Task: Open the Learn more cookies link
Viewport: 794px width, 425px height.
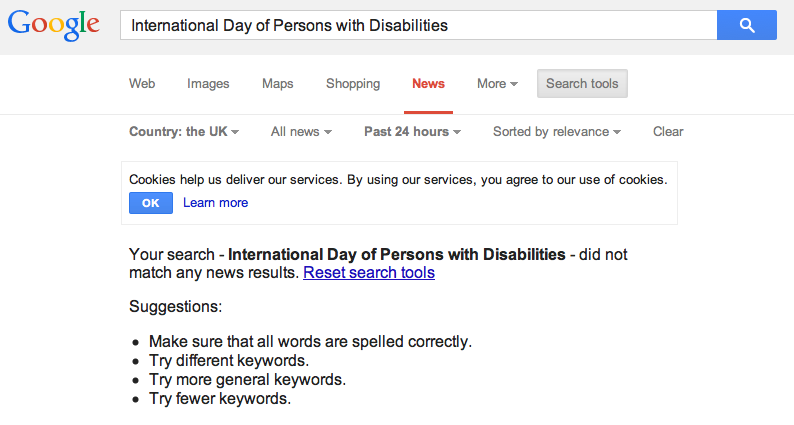Action: click(x=215, y=203)
